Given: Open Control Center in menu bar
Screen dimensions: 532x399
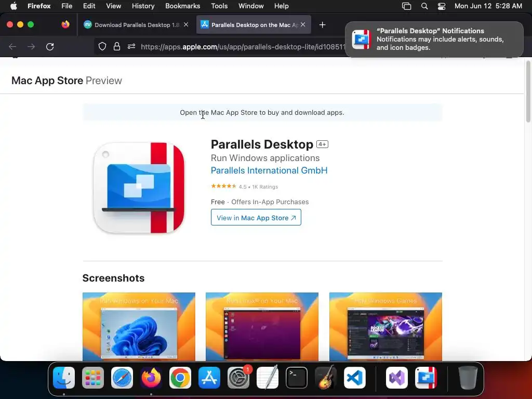Looking at the screenshot, I should click(x=442, y=6).
